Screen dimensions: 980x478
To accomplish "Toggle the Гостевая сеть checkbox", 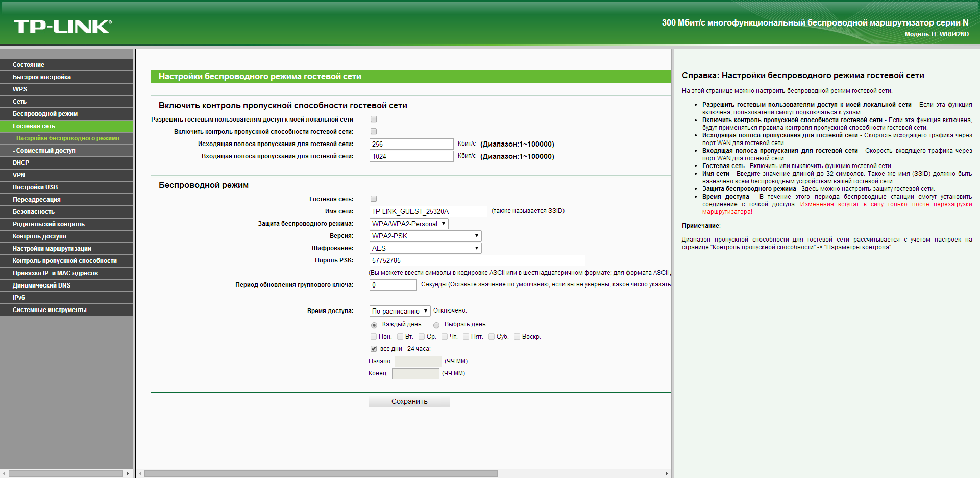I will [x=374, y=199].
